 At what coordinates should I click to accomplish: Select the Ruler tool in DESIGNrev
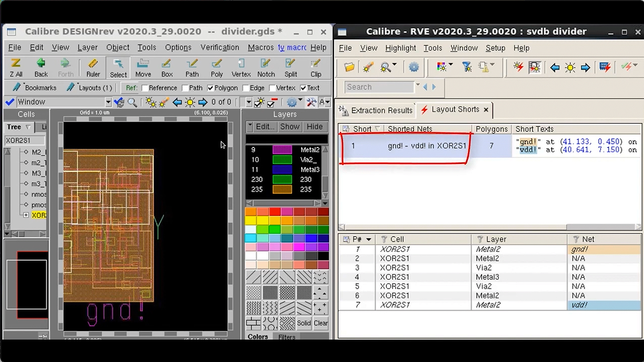[x=93, y=67]
